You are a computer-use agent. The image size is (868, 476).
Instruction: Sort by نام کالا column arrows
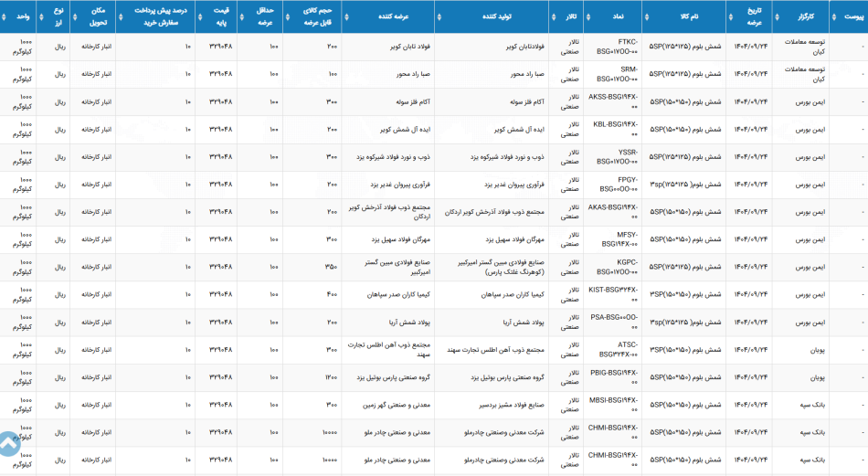pyautogui.click(x=646, y=16)
